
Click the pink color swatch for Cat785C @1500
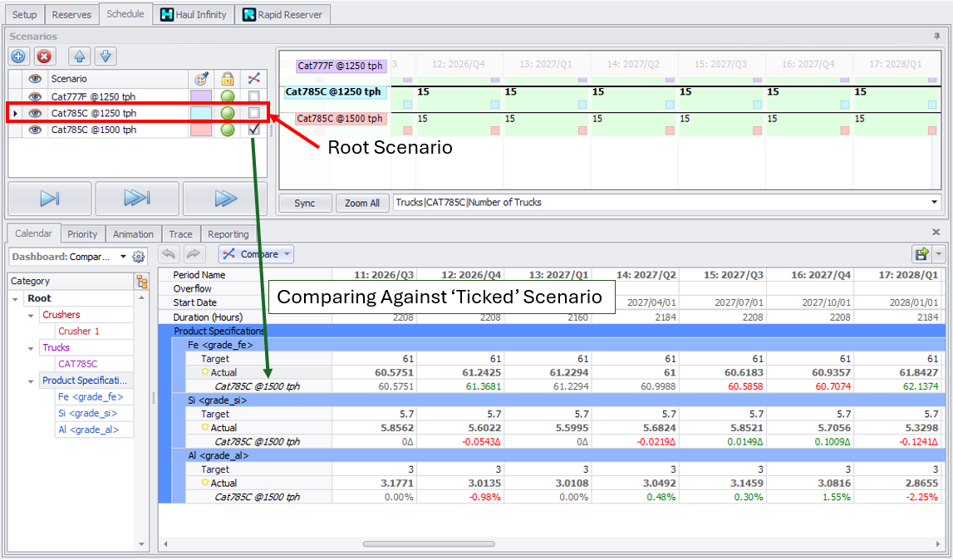[x=201, y=130]
